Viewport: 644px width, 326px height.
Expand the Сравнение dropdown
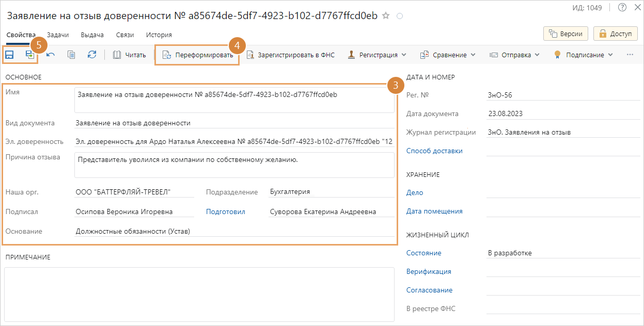(x=443, y=55)
